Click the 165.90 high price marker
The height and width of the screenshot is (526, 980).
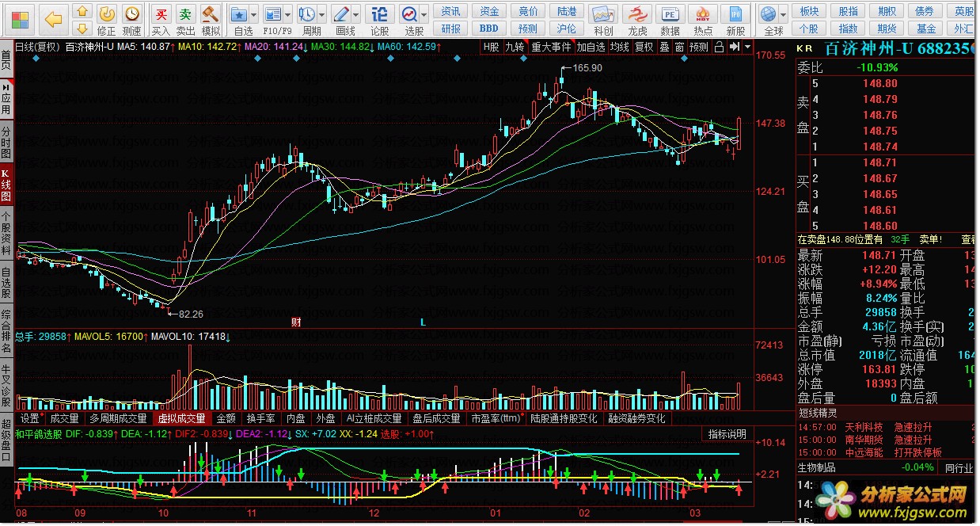pos(587,68)
